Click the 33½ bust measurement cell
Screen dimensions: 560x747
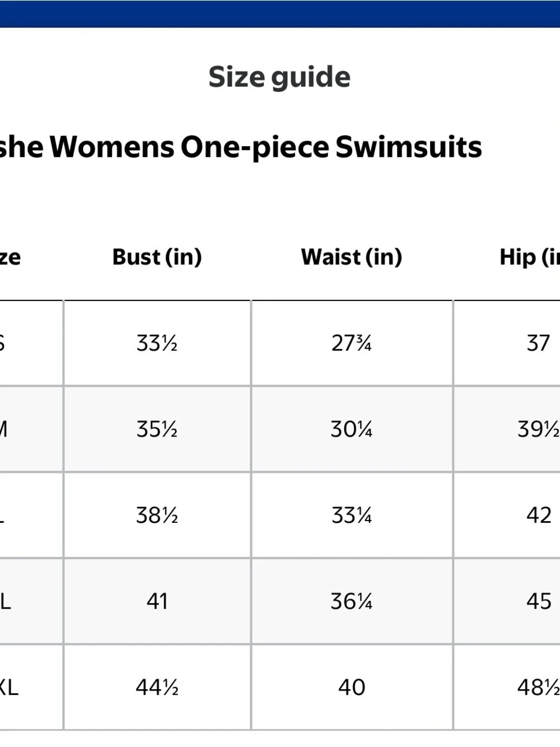[157, 343]
